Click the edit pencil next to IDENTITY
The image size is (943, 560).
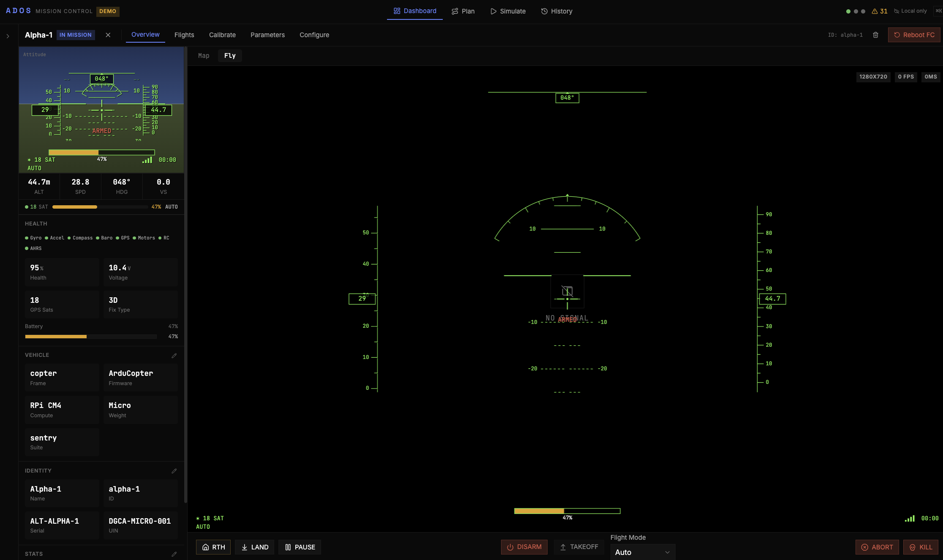pyautogui.click(x=174, y=471)
